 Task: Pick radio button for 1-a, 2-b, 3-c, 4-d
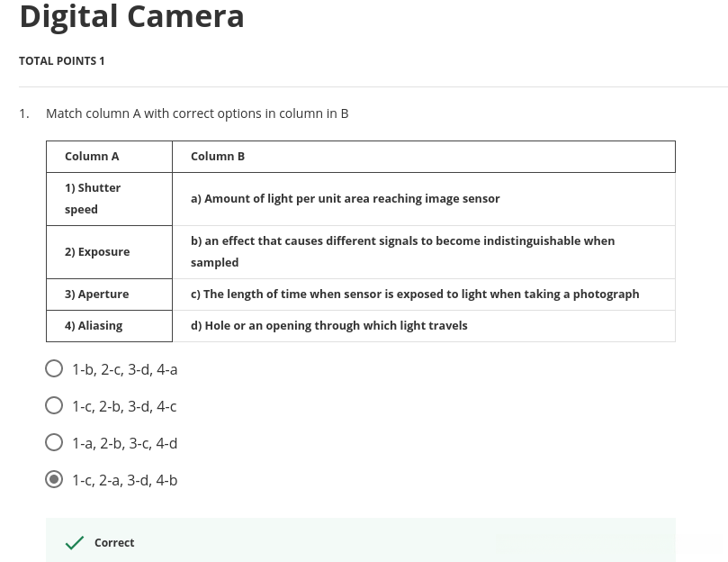coord(54,443)
